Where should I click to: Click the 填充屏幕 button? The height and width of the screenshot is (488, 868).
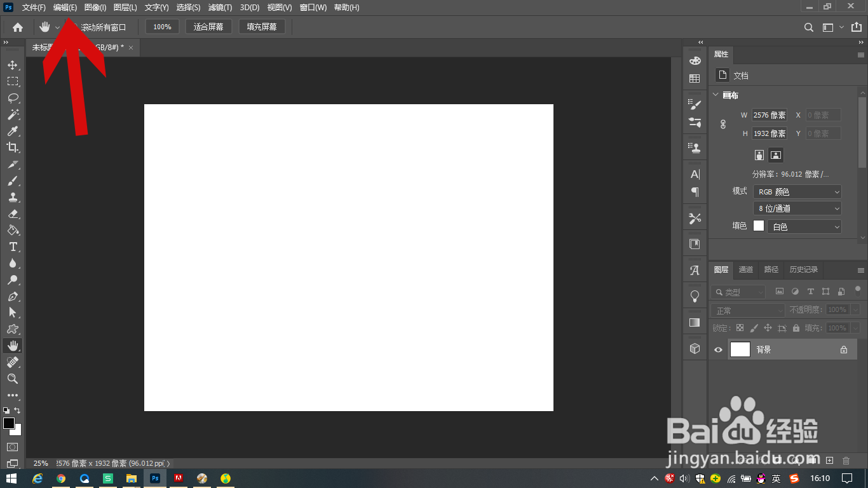pos(262,27)
